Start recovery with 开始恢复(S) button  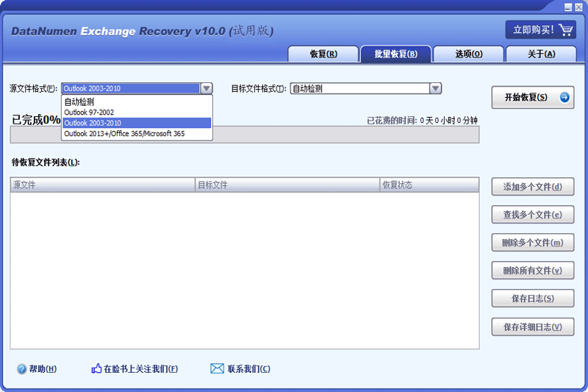tap(533, 98)
